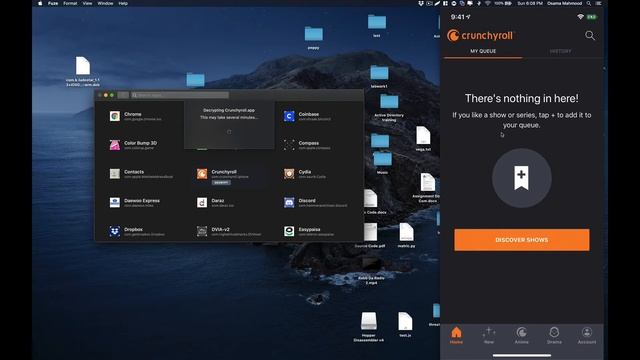Open the Format menu

[x=70, y=3]
